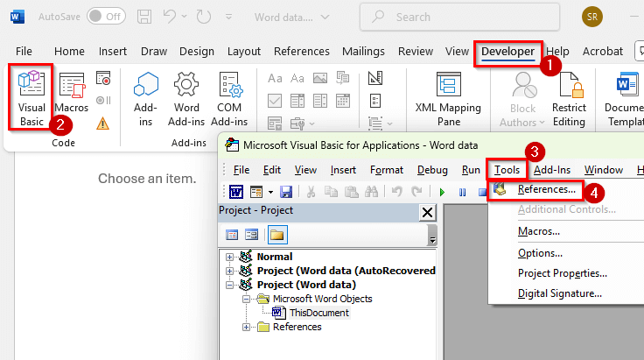The height and width of the screenshot is (360, 644).
Task: Save document from title bar
Action: click(144, 17)
